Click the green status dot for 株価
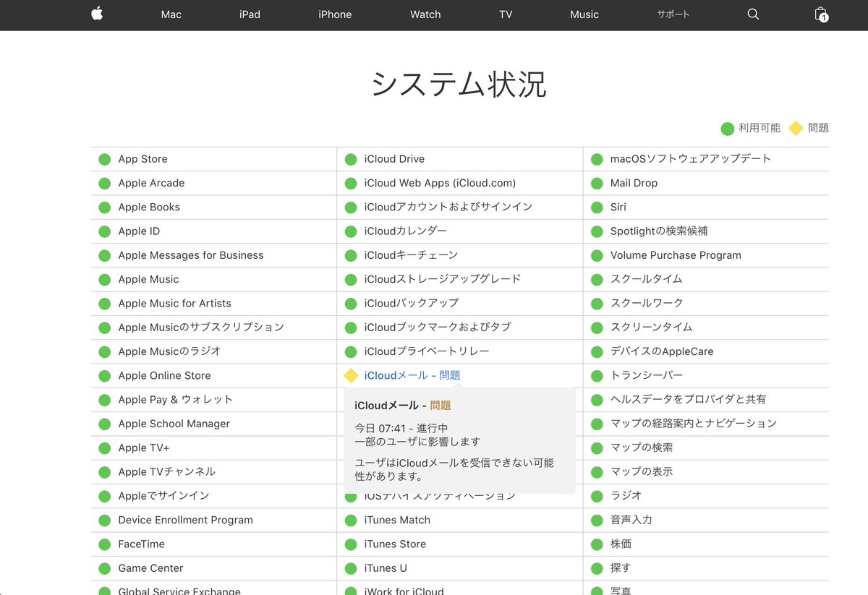The image size is (868, 595). [x=597, y=544]
